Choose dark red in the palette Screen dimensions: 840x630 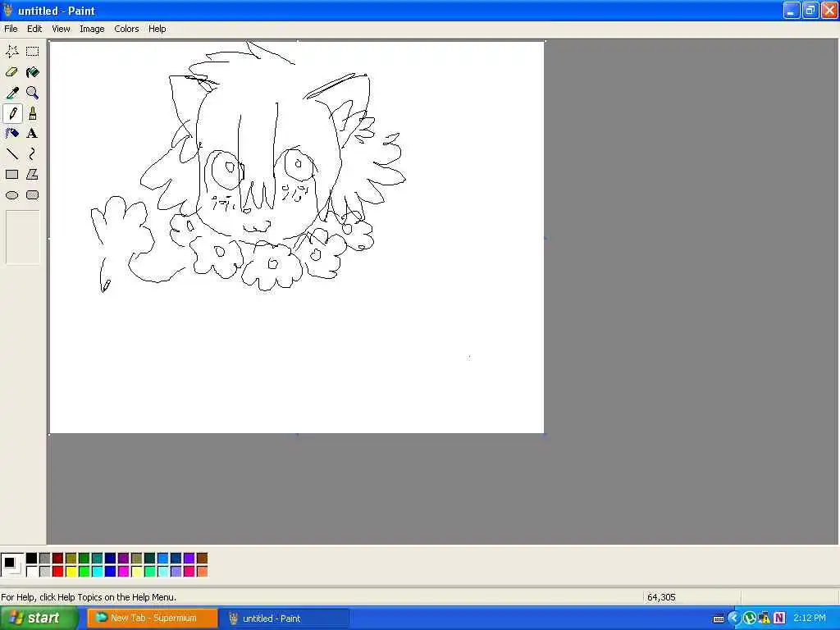pos(58,559)
